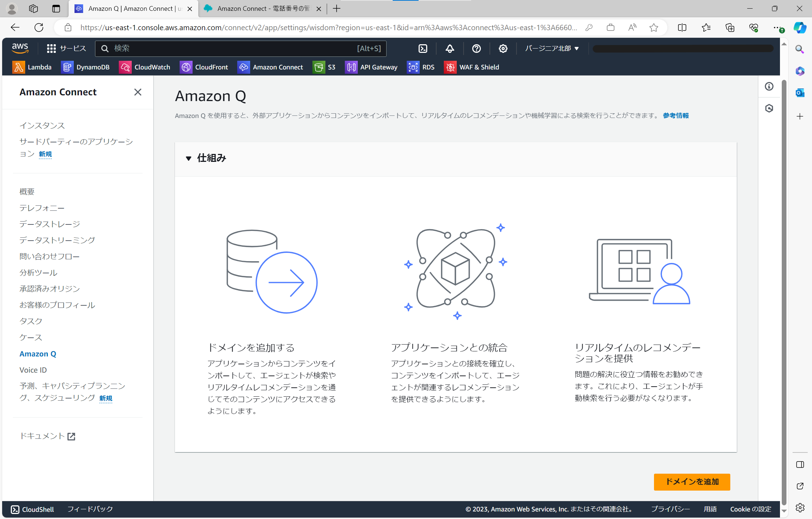Open 承認済みオリジン in sidebar
The image size is (812, 519).
coord(50,289)
